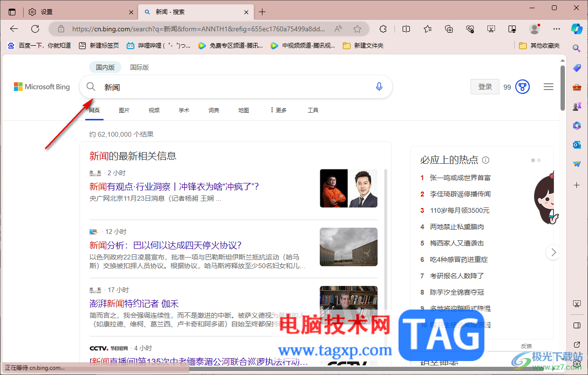Screen dimensions: 588x375
Task: Select the 视频 results tab
Action: [x=154, y=110]
